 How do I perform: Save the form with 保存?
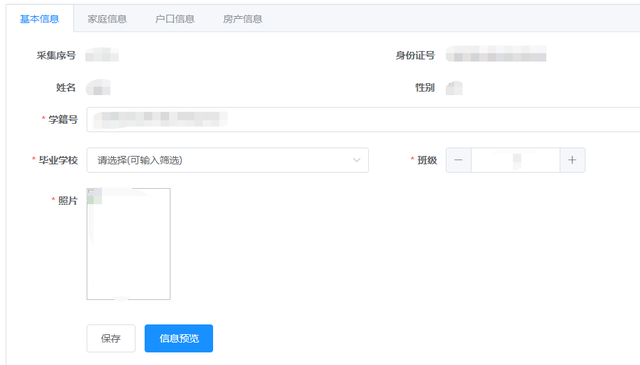(x=111, y=338)
